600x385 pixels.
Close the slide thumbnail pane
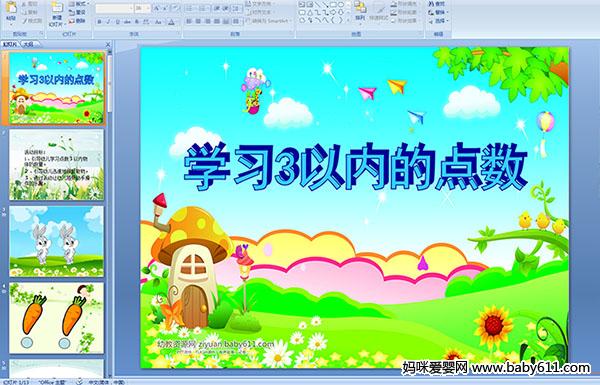(108, 44)
